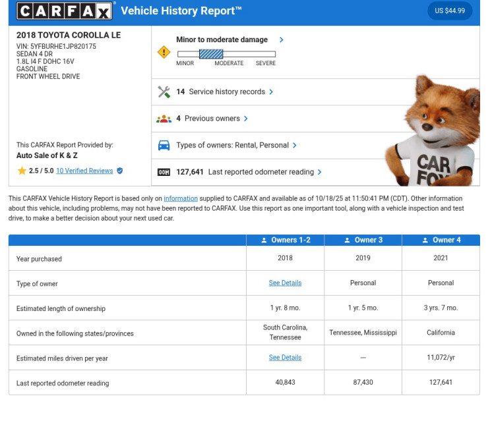The image size is (490, 448).
Task: Click the wrench service history icon
Action: tap(164, 92)
